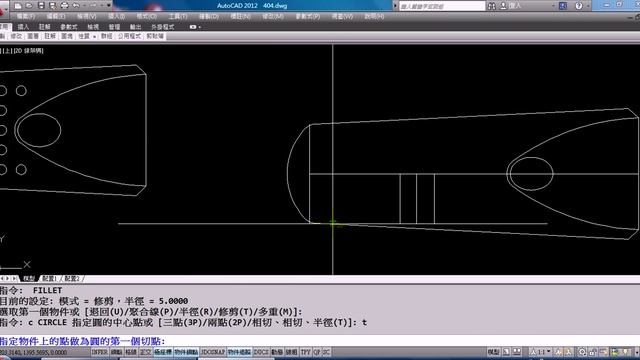The image size is (640, 360).
Task: Open the 編輯(E) menu
Action: pos(56,16)
